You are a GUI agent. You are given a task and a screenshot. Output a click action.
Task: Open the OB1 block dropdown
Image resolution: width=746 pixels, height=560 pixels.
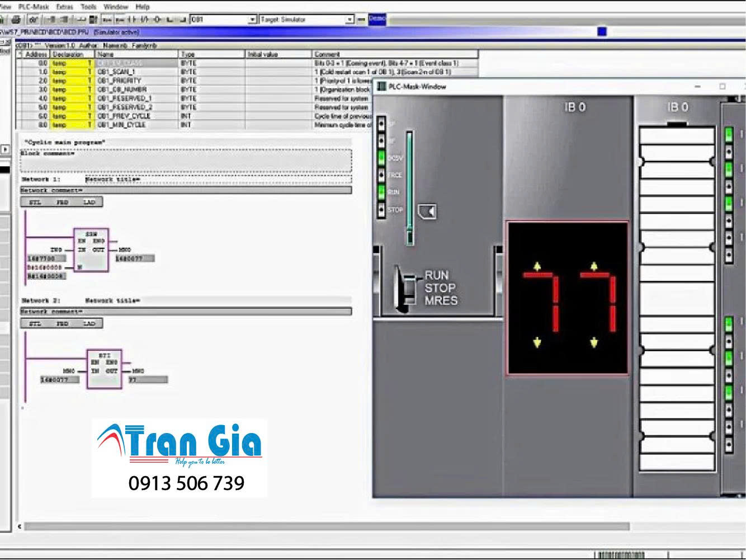[253, 18]
